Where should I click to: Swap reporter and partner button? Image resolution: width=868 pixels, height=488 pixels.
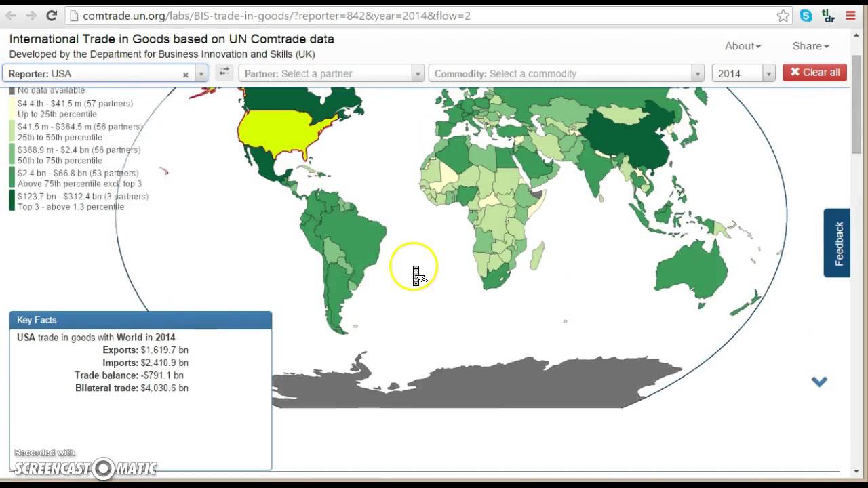pos(224,73)
